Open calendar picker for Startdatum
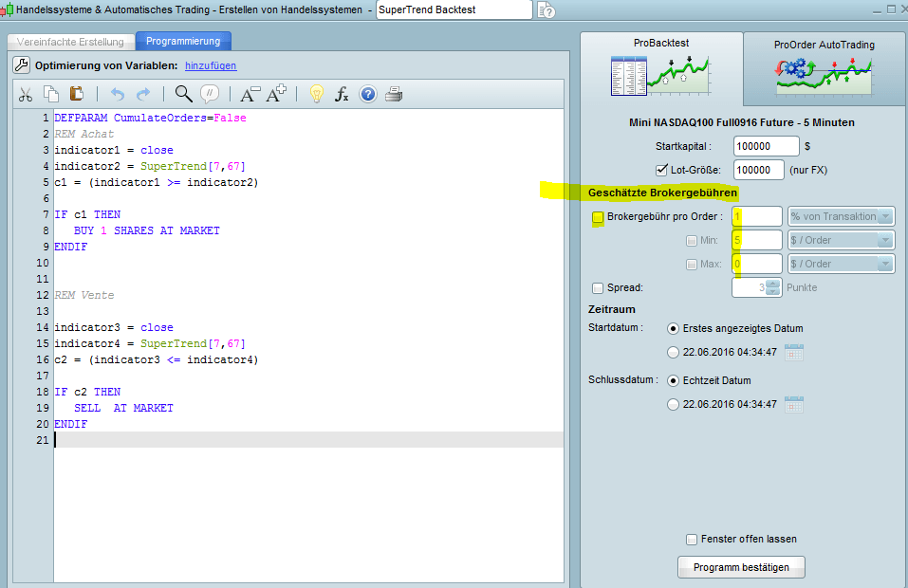Viewport: 908px width, 588px height. tap(794, 353)
